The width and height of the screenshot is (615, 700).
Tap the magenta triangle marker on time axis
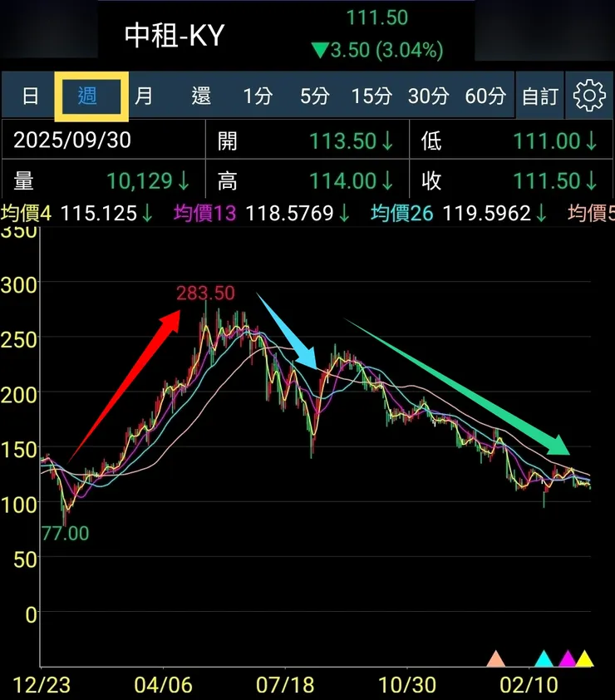(x=568, y=658)
